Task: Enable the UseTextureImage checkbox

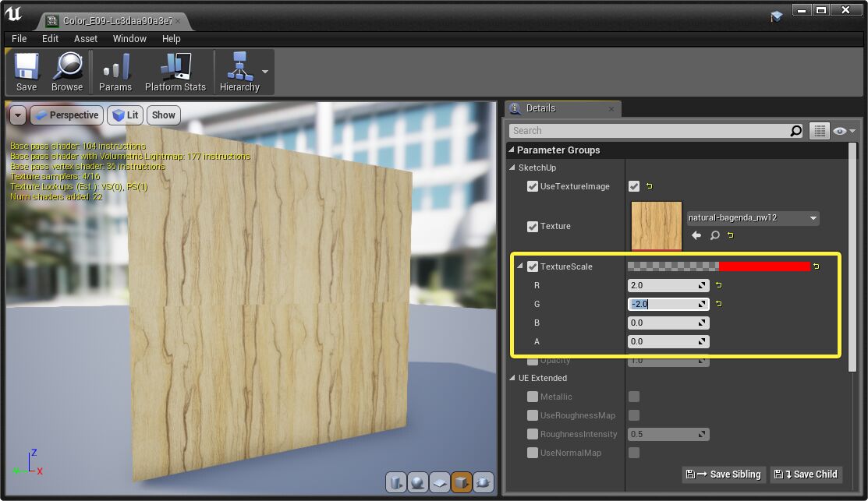Action: (x=533, y=186)
